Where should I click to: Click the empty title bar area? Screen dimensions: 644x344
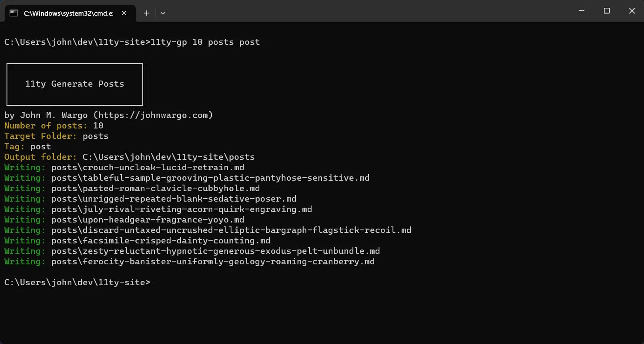point(366,11)
